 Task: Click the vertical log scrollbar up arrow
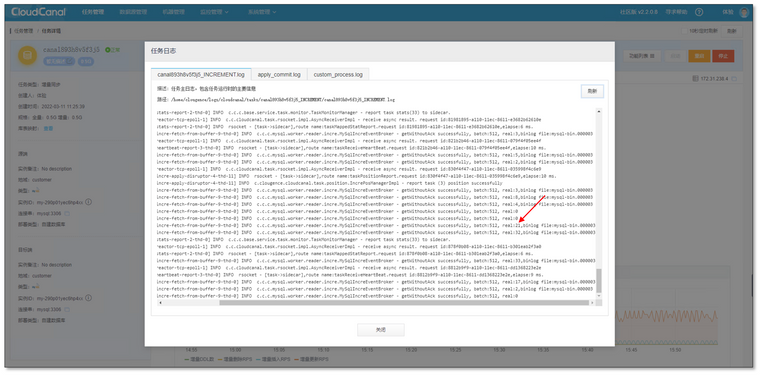tap(599, 111)
